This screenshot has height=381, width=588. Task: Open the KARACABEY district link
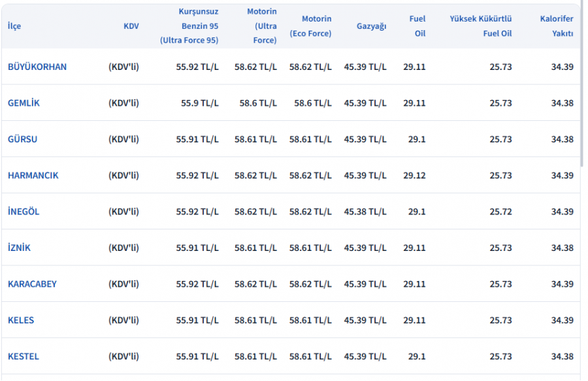point(32,284)
